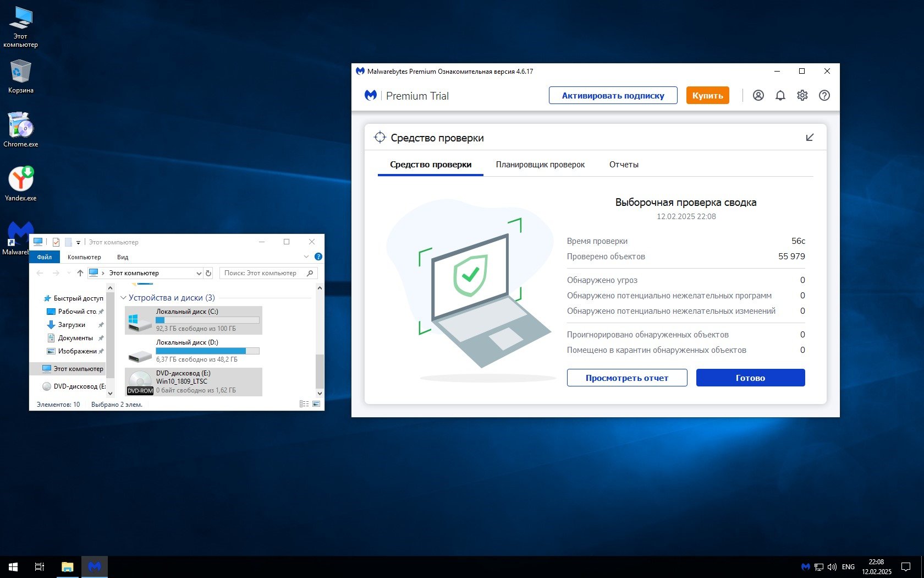Open the Windows Start menu
Image resolution: width=924 pixels, height=578 pixels.
[13, 566]
